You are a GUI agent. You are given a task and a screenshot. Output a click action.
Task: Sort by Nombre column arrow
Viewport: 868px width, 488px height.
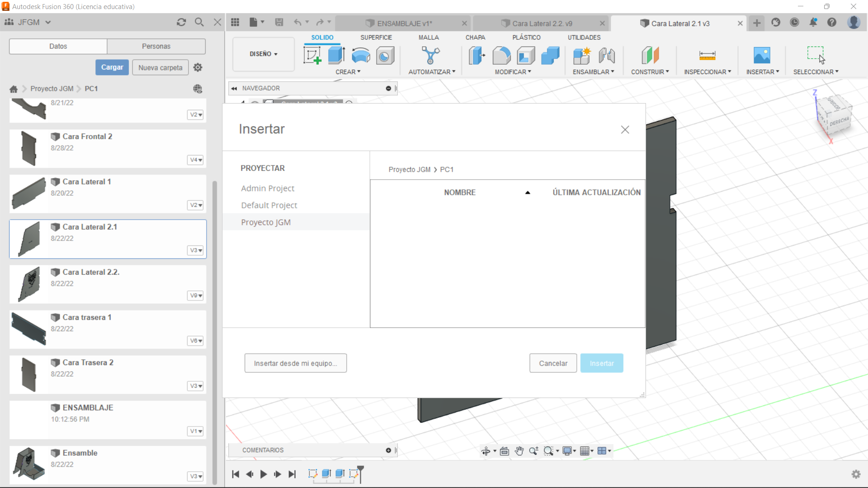click(x=528, y=192)
